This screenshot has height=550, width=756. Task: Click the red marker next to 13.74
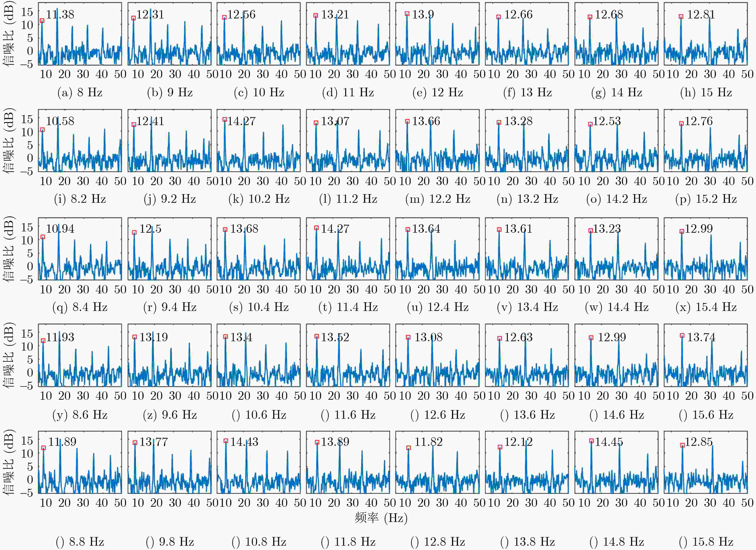[682, 335]
